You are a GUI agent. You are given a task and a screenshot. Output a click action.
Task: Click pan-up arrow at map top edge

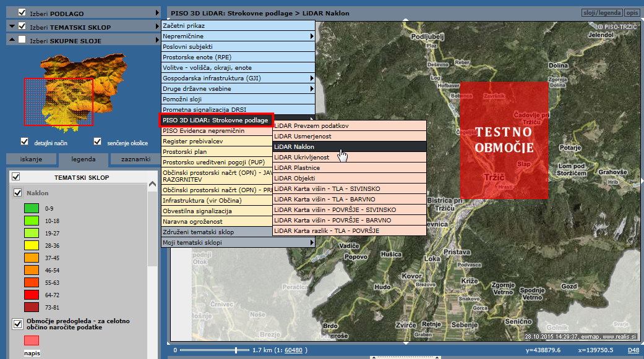tap(406, 20)
